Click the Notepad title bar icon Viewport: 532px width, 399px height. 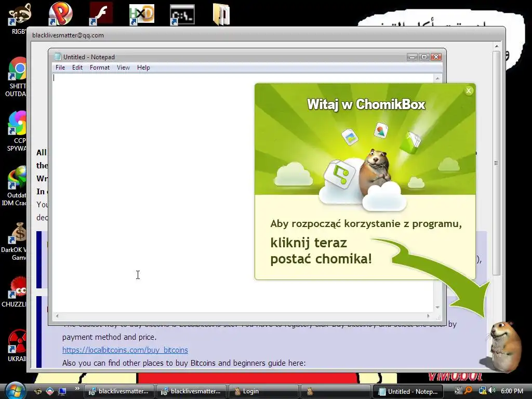click(x=57, y=57)
